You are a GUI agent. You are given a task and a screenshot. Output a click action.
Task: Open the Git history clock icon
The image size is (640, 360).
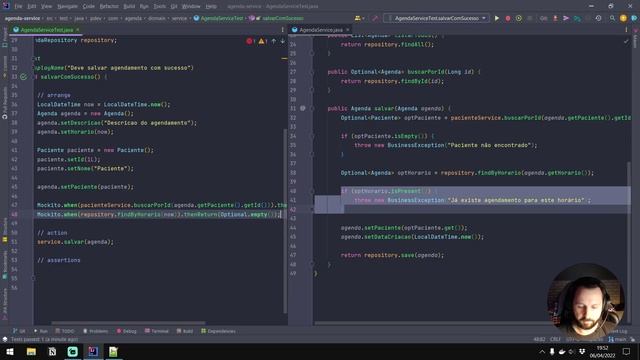[598, 18]
